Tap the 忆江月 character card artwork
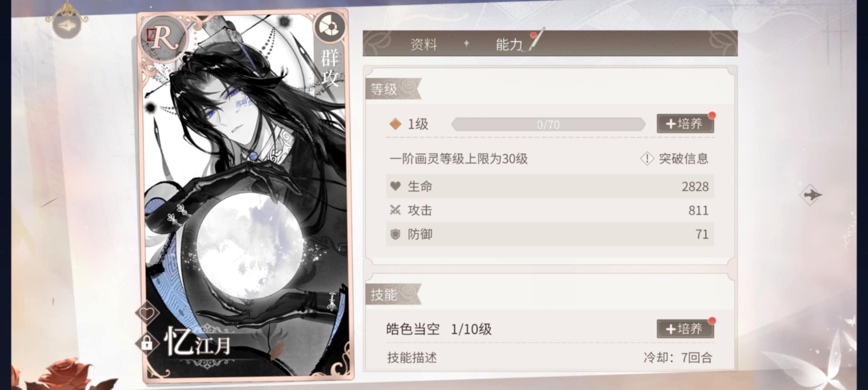 [246, 195]
